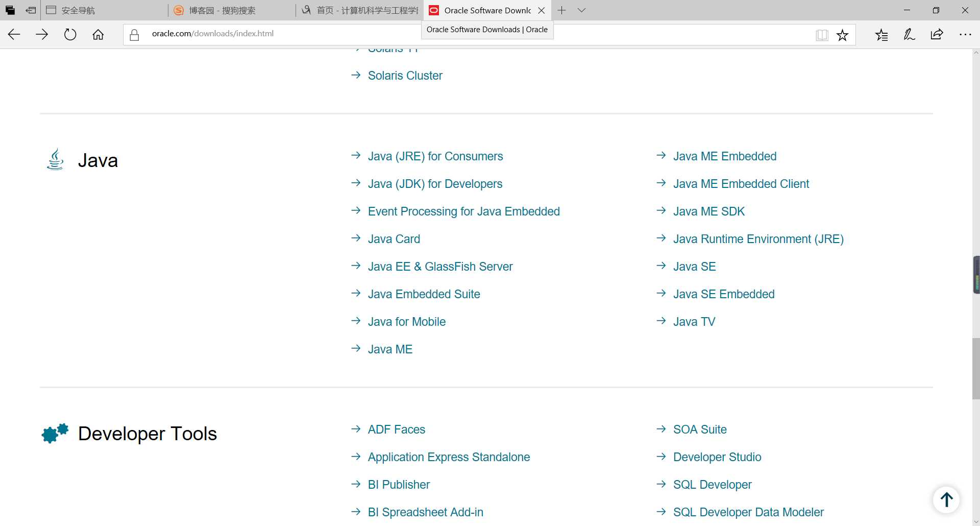Image resolution: width=980 pixels, height=526 pixels.
Task: Open Java ME SDK link
Action: (x=708, y=211)
